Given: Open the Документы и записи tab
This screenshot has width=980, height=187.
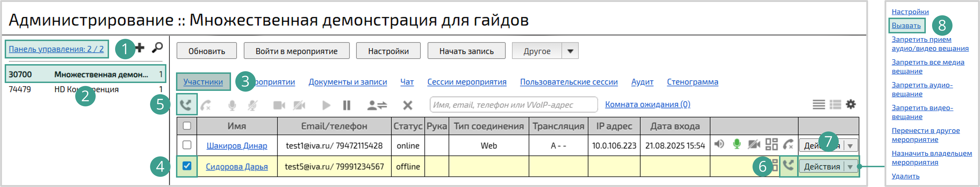Looking at the screenshot, I should click(347, 82).
